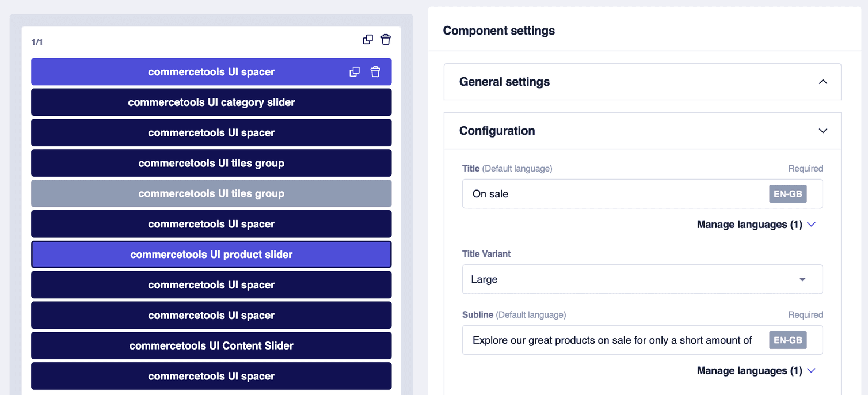Expand Configuration using its chevron icon
The width and height of the screenshot is (868, 395).
pyautogui.click(x=823, y=131)
